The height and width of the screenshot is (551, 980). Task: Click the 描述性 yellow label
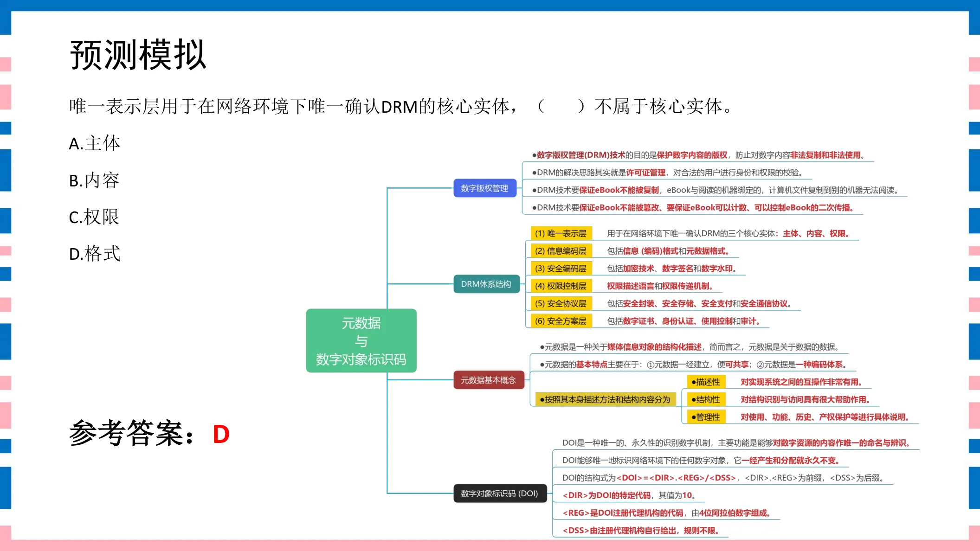(x=706, y=382)
